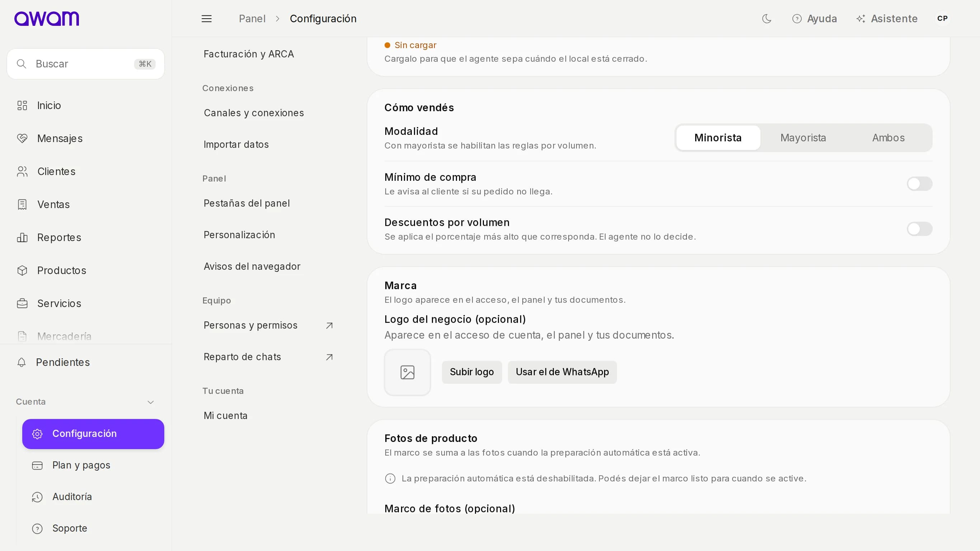This screenshot has height=551, width=980.
Task: Switch to dark mode via moon icon
Action: click(x=767, y=19)
